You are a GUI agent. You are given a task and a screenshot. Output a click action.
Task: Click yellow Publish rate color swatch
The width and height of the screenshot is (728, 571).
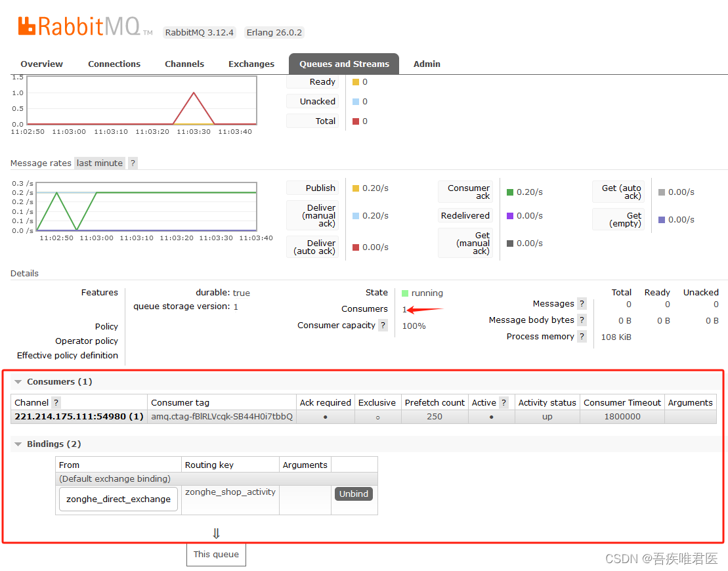click(x=356, y=188)
